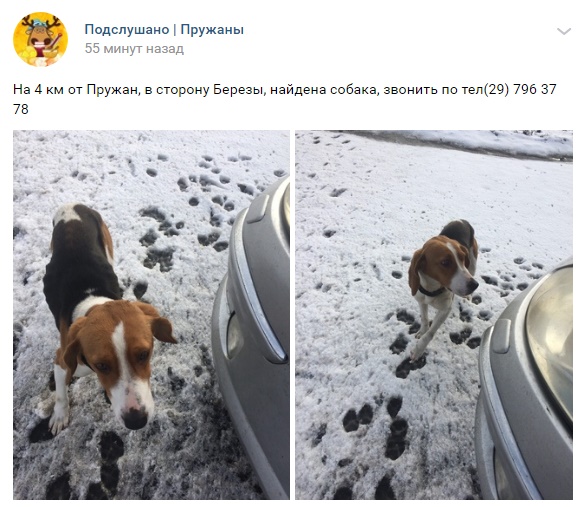Click the word 'Подслушано' in the community title
The image size is (585, 507).
(127, 29)
